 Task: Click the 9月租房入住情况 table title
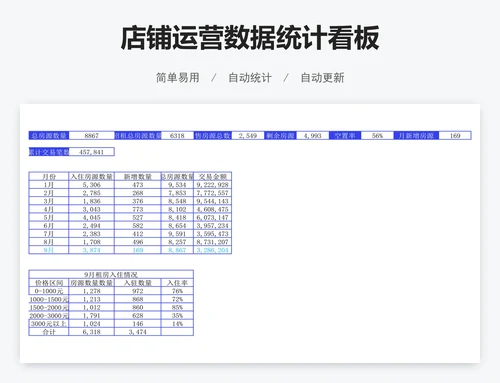pos(111,274)
